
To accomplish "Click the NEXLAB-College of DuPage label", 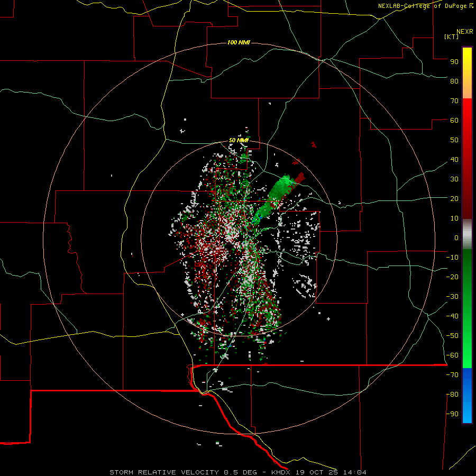I will [425, 6].
